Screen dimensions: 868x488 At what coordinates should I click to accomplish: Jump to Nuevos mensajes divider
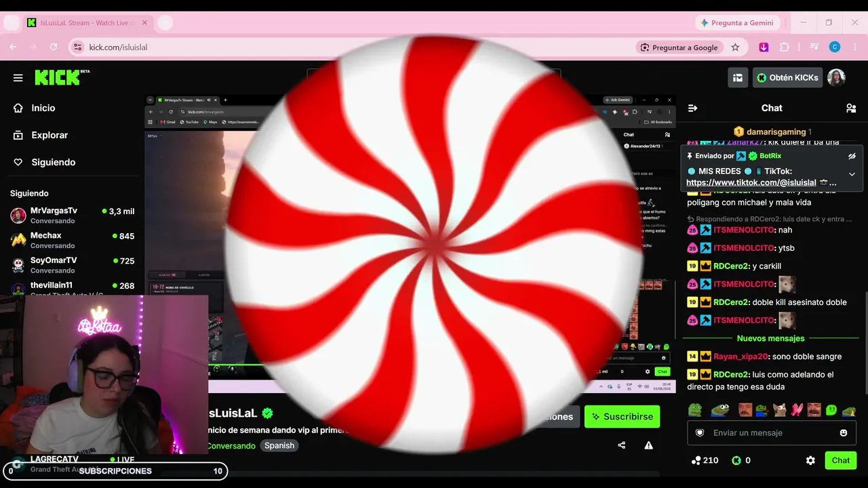[771, 338]
